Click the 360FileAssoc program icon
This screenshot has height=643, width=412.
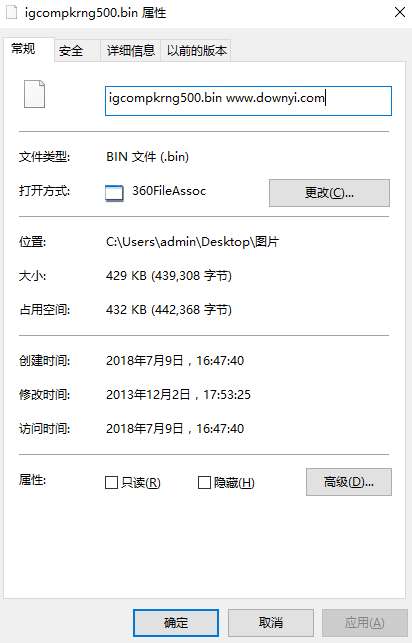114,193
